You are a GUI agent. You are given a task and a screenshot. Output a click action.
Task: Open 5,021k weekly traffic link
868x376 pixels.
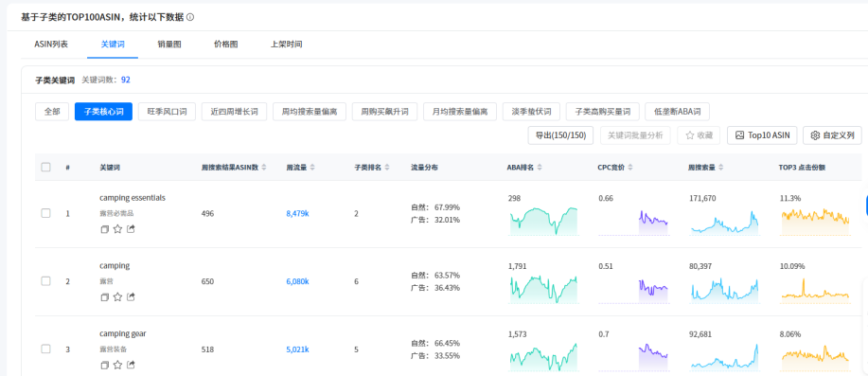(297, 349)
